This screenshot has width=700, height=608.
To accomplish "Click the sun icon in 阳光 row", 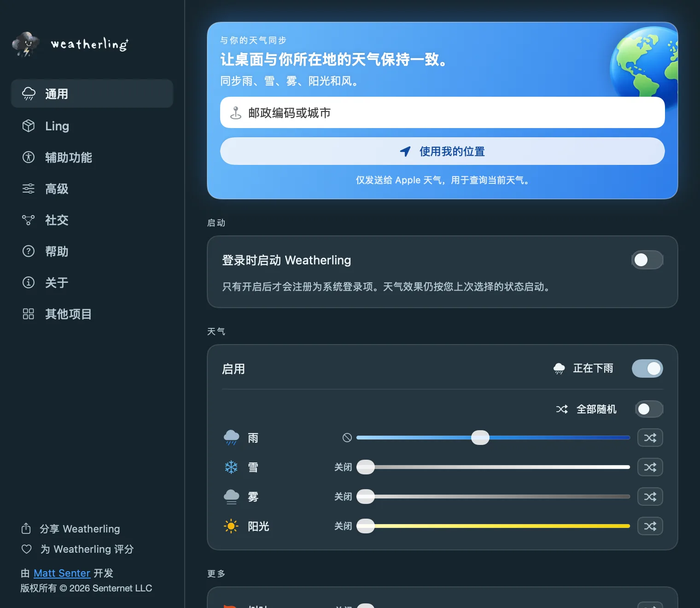I will [x=231, y=526].
